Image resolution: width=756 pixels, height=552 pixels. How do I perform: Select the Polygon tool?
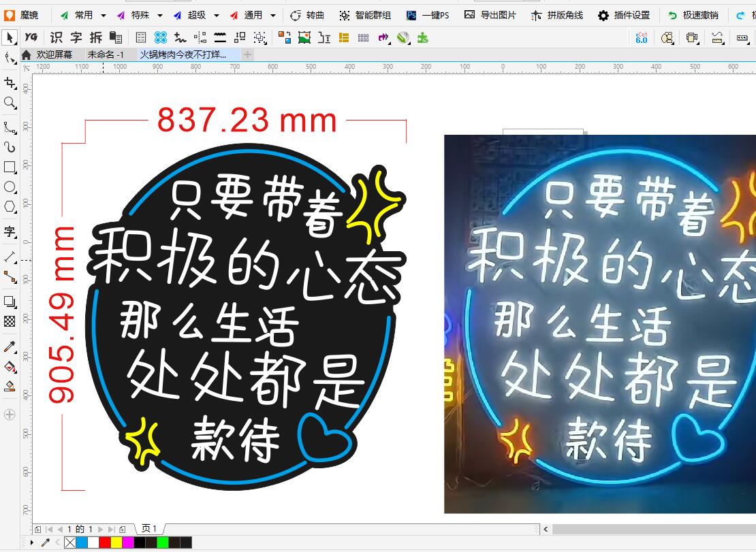10,207
